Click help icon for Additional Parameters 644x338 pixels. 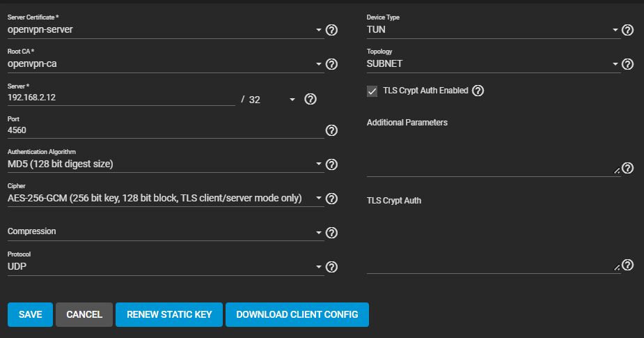pyautogui.click(x=627, y=168)
